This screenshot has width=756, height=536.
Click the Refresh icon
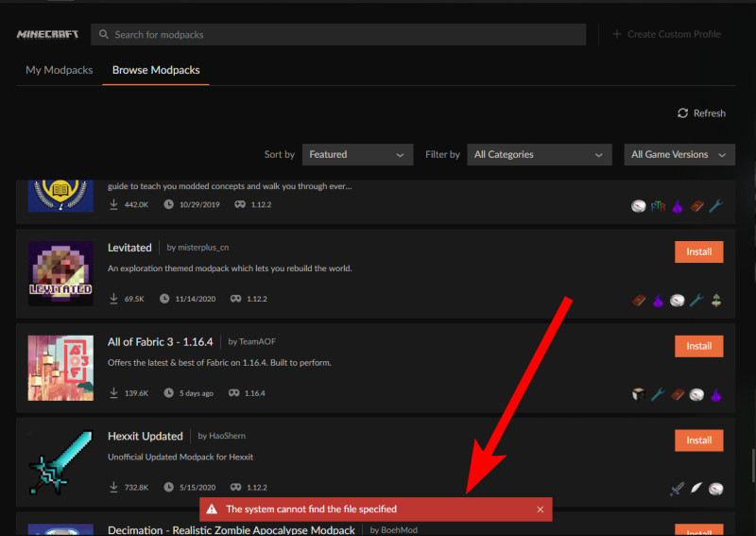682,112
